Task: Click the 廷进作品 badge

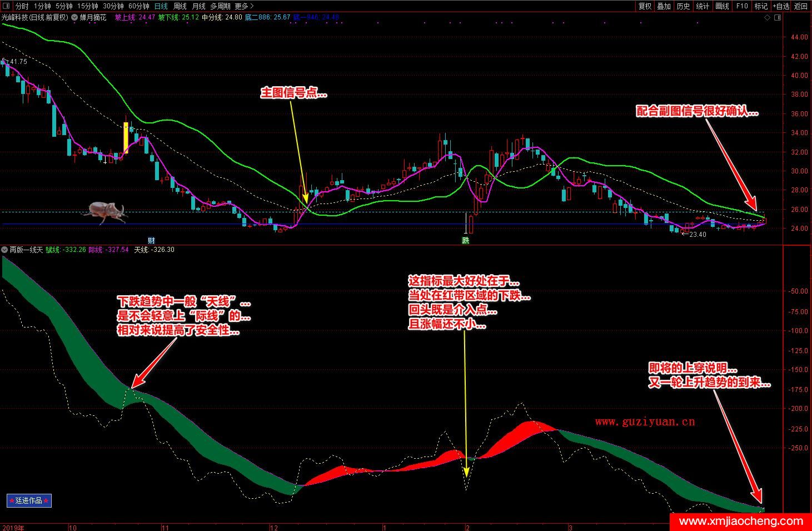Action: 29,500
